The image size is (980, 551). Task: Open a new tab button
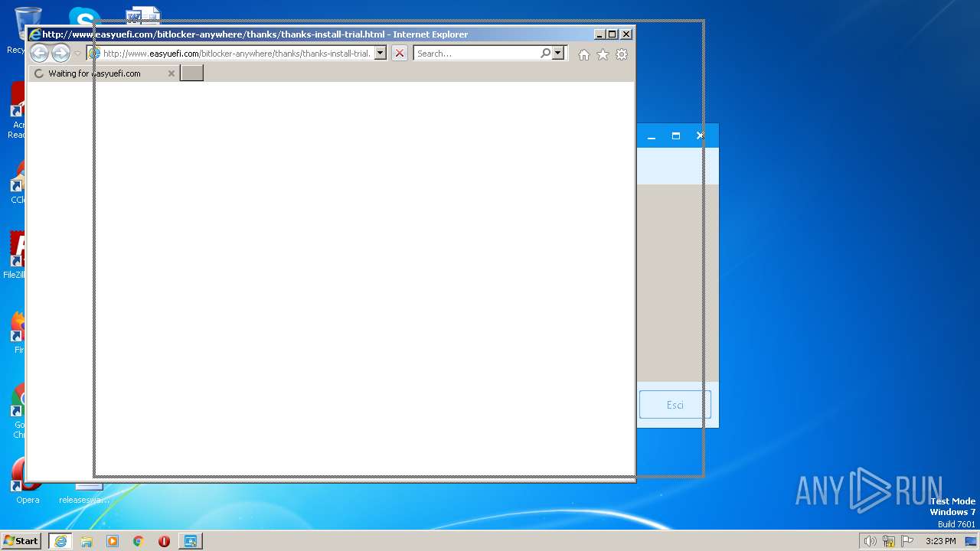coord(191,73)
